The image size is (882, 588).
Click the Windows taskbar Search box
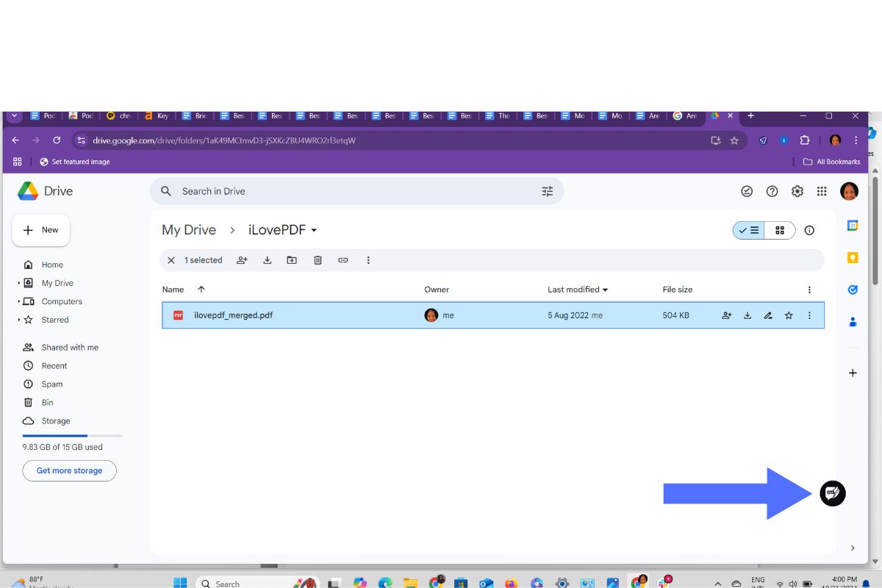click(x=257, y=584)
